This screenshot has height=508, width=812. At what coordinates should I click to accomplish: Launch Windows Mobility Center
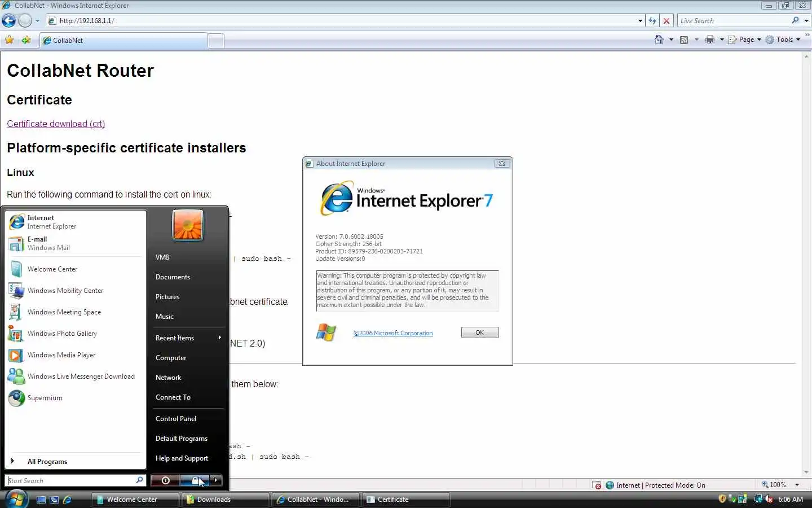[x=76, y=291]
